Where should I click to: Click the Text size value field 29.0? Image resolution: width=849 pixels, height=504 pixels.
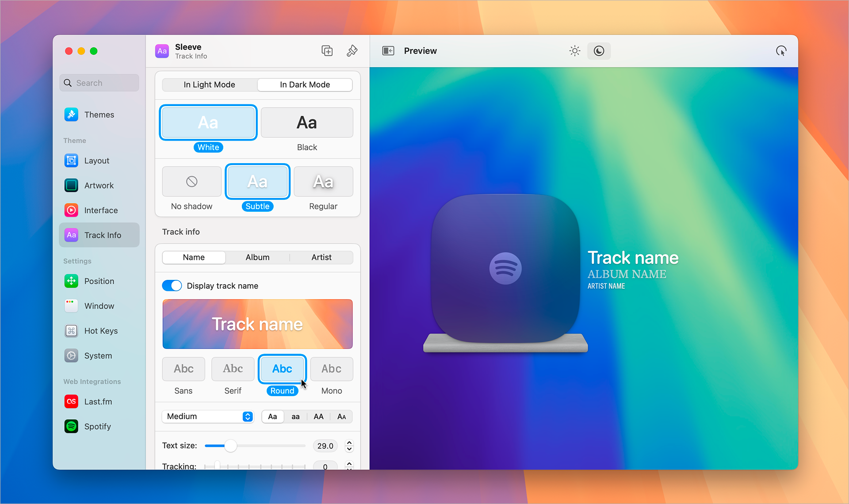325,446
